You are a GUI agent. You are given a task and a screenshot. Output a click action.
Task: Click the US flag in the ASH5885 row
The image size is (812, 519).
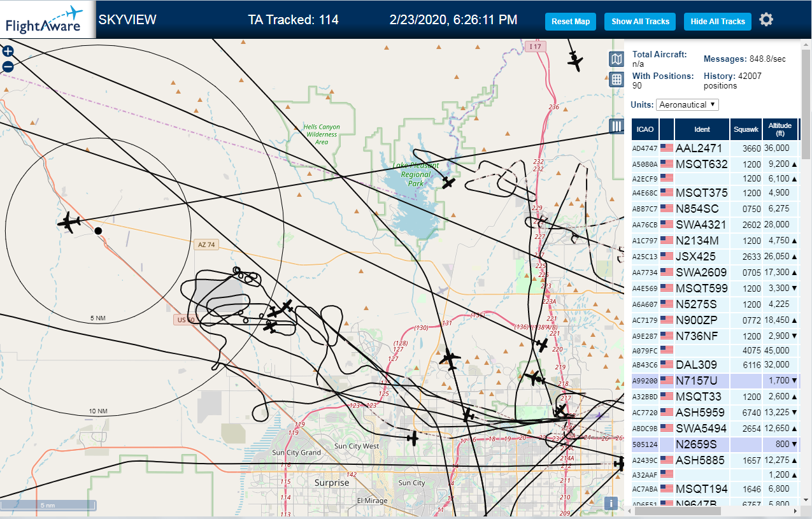tap(667, 460)
